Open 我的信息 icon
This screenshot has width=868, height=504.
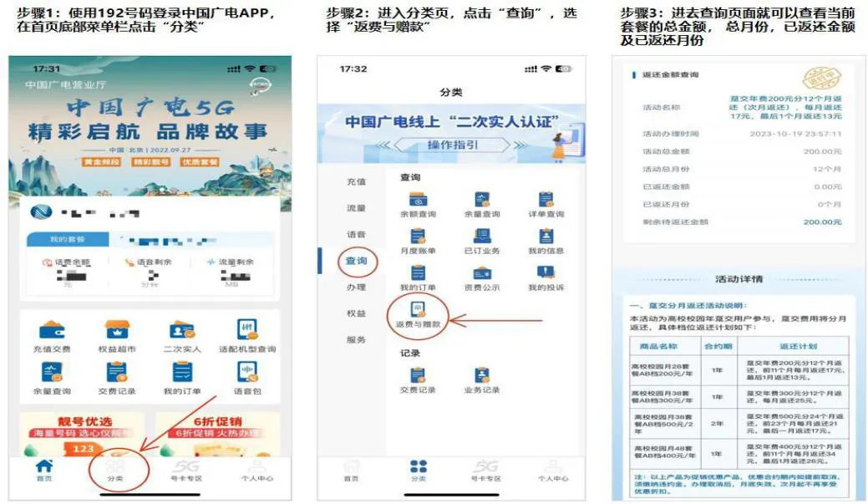click(546, 237)
